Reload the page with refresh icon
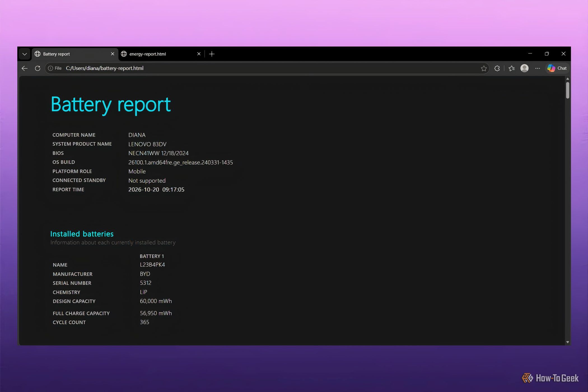The image size is (588, 392). point(38,68)
